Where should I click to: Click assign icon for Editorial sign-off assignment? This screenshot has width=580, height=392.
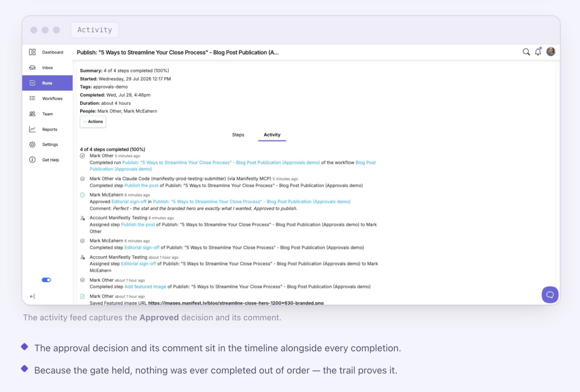83,257
